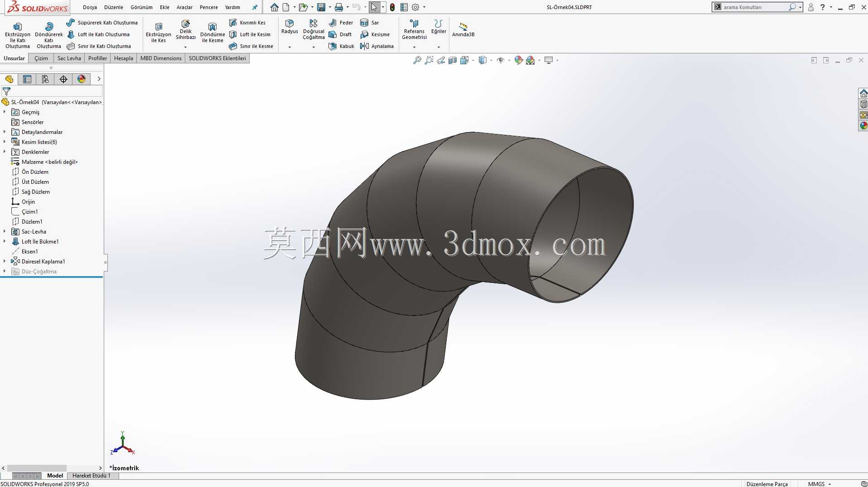Click Döndürme ile Kesme tool
The image size is (868, 487).
point(212,33)
